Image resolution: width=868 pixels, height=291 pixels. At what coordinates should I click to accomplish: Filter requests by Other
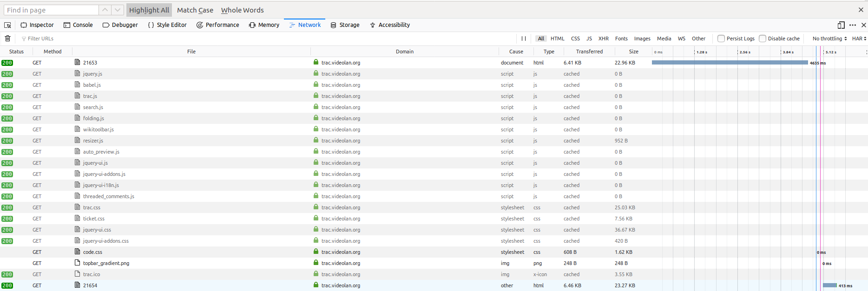[x=698, y=39]
